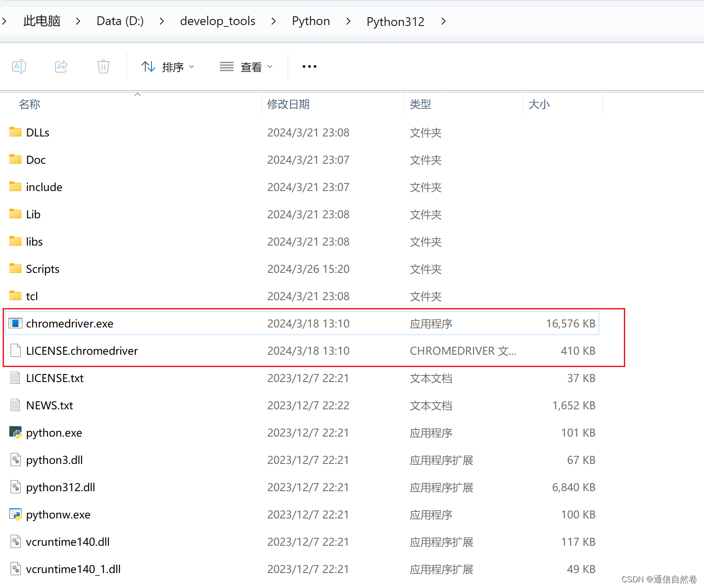The width and height of the screenshot is (704, 588).
Task: Click the 应用程序 type of python.exe
Action: point(431,433)
